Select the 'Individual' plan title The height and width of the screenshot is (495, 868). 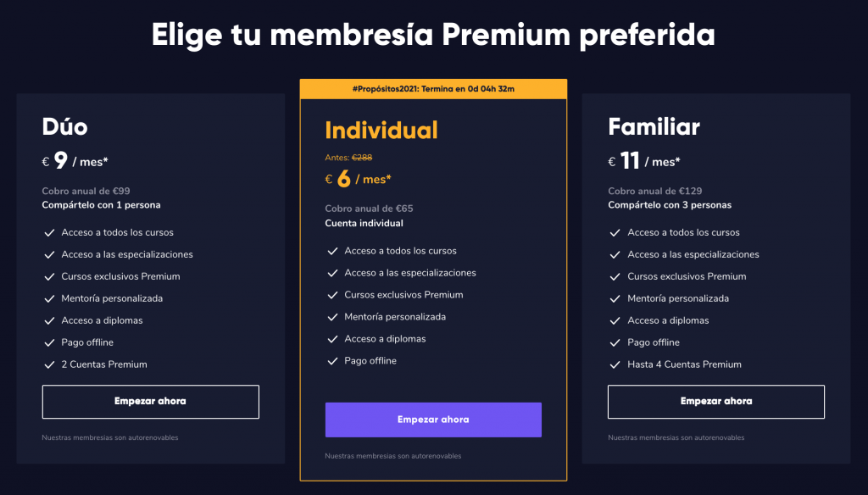pyautogui.click(x=381, y=130)
